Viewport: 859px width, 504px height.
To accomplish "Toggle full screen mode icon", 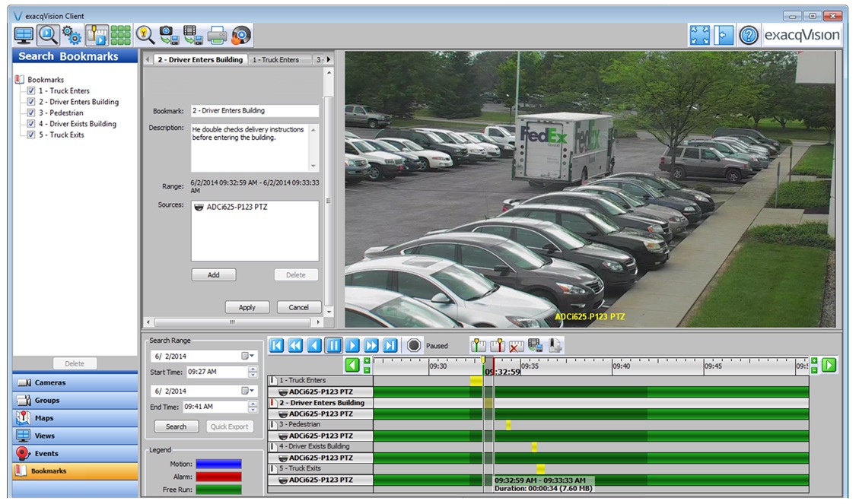I will [x=699, y=36].
